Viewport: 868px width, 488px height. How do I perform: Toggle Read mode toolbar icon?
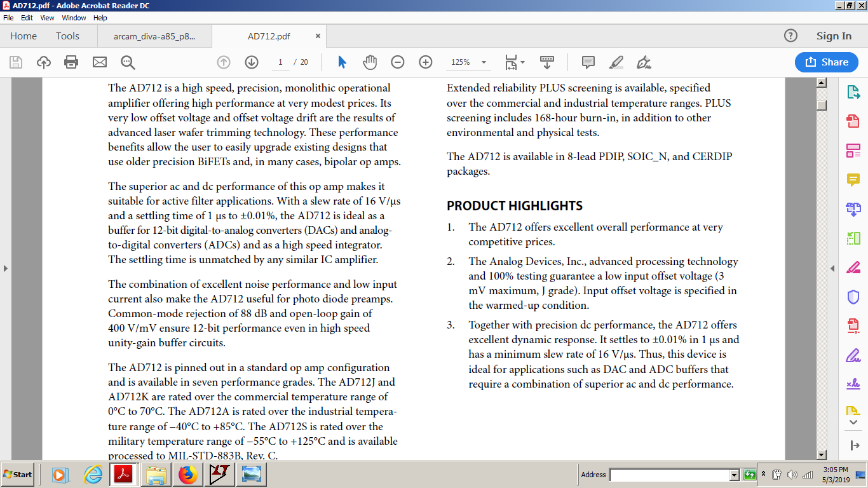click(547, 62)
